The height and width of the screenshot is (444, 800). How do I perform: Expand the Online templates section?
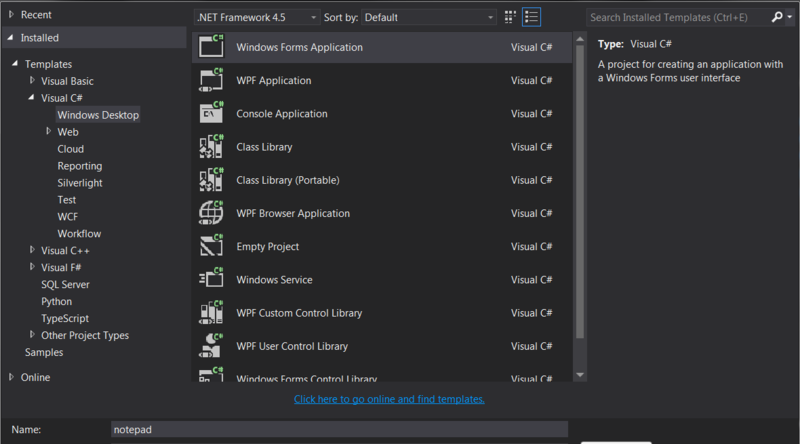(x=11, y=377)
